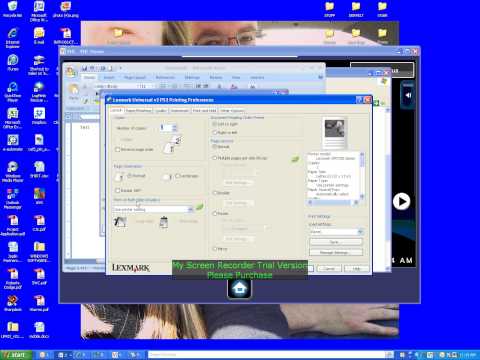The width and height of the screenshot is (480, 360).
Task: Click the long edge binding icon
Action: tap(120, 222)
